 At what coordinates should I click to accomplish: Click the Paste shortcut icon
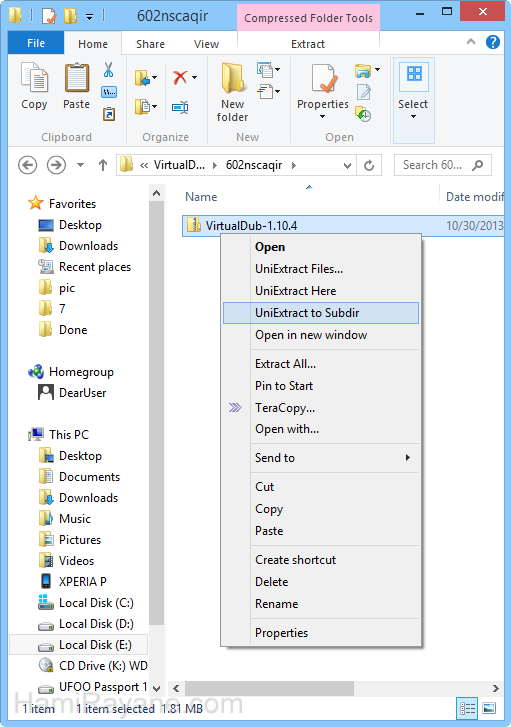coord(109,114)
